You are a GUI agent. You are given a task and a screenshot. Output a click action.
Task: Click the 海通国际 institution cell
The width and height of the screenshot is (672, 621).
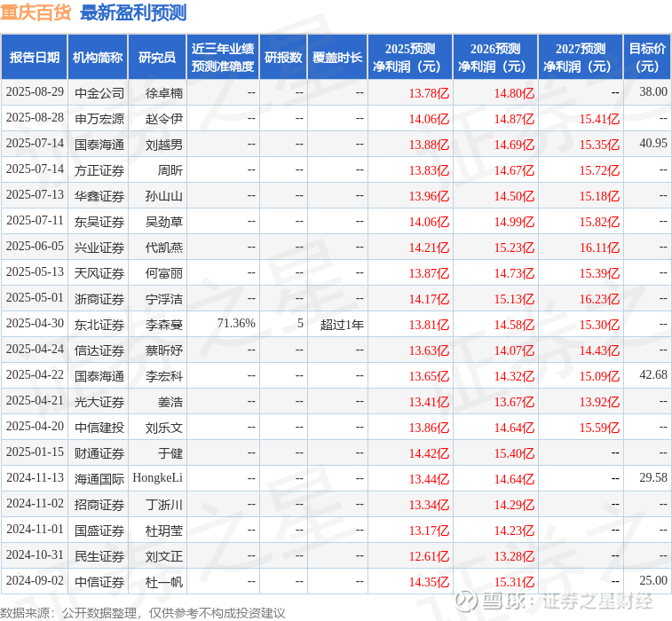click(x=99, y=479)
